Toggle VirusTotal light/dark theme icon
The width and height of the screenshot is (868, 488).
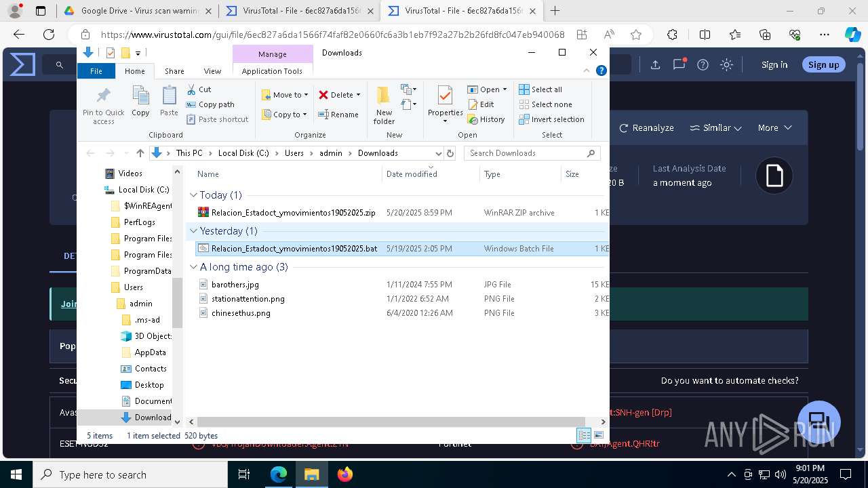(726, 64)
